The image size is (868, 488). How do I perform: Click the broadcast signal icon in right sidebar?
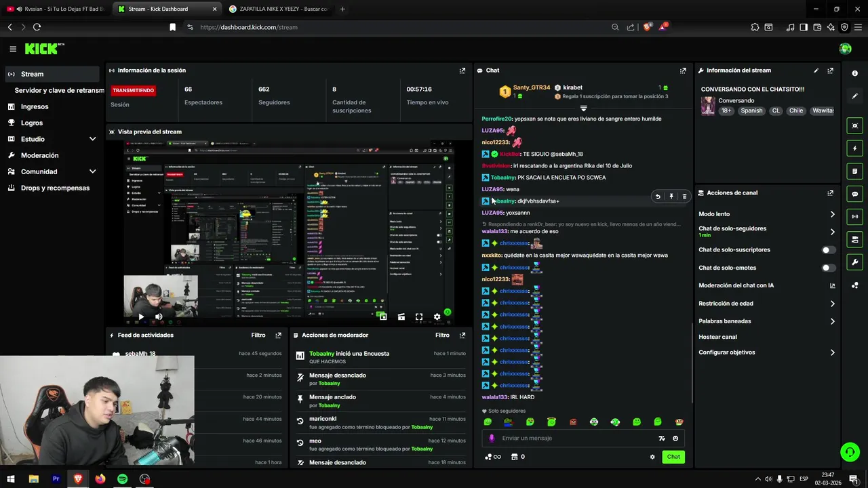click(854, 217)
